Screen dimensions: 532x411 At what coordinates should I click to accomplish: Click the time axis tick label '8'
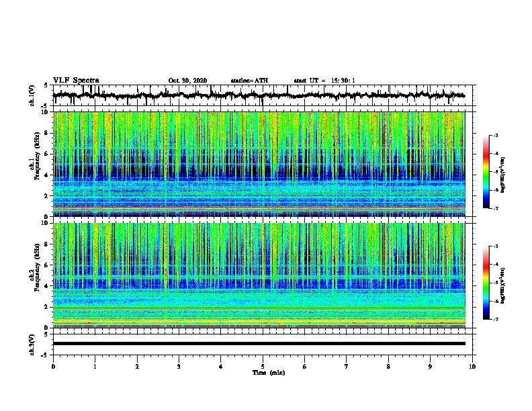click(388, 367)
